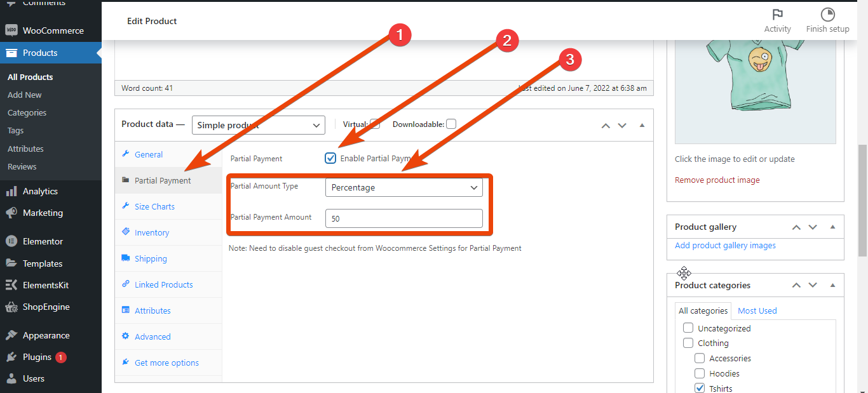868x393 pixels.
Task: Toggle the Downloadable checkbox
Action: click(451, 124)
